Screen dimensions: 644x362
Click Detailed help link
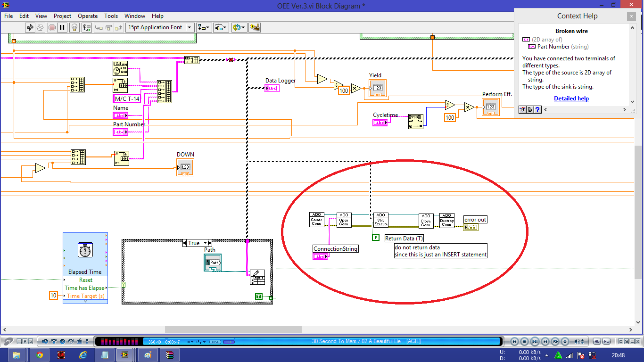tap(571, 99)
